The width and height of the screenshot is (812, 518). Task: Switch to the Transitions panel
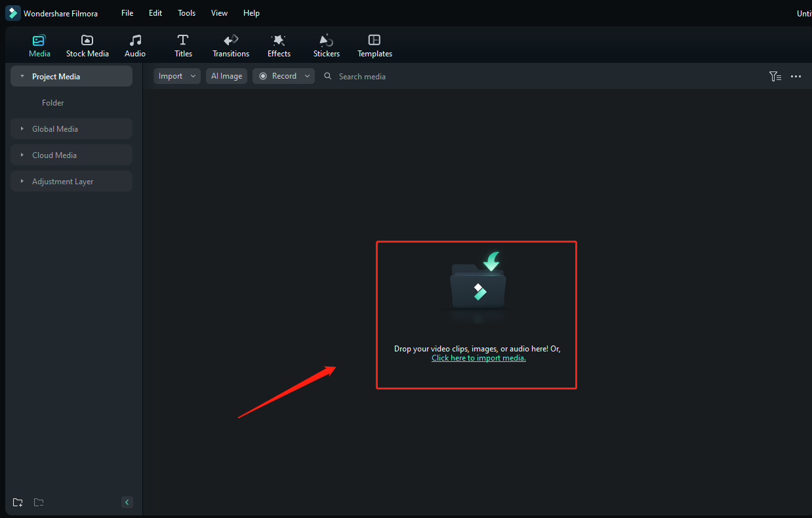230,45
